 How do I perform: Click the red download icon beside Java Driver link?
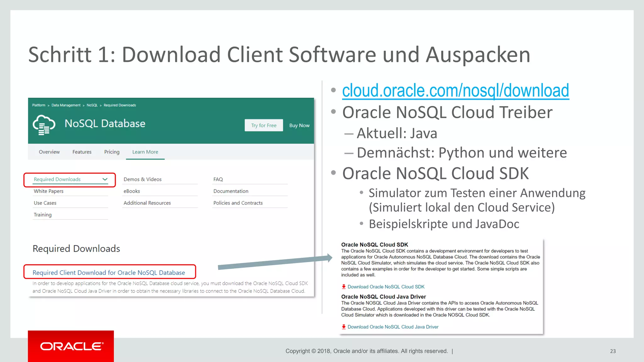[344, 327]
